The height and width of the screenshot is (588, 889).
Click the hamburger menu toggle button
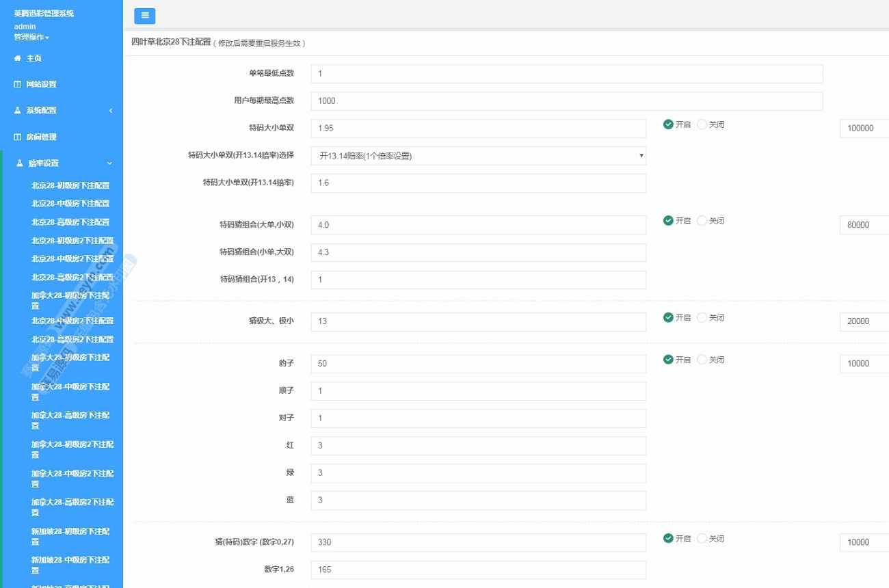coord(145,16)
